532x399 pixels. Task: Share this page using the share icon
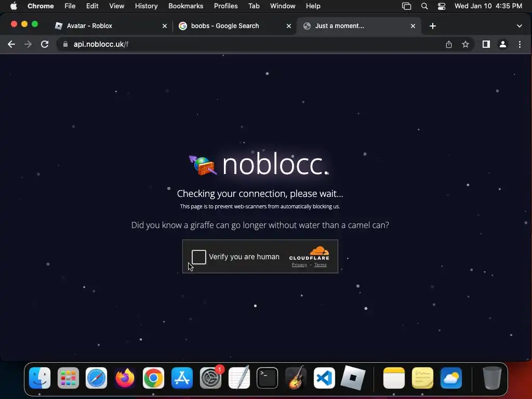(x=448, y=45)
